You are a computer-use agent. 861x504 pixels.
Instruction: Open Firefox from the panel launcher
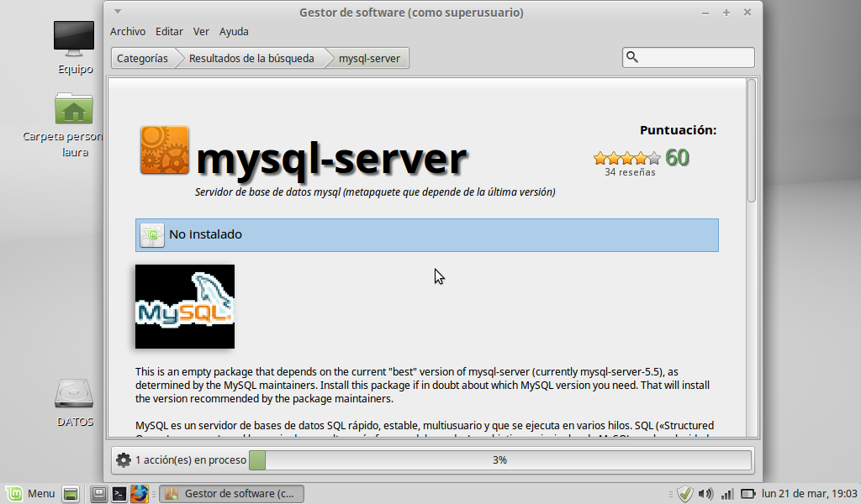[x=139, y=494]
